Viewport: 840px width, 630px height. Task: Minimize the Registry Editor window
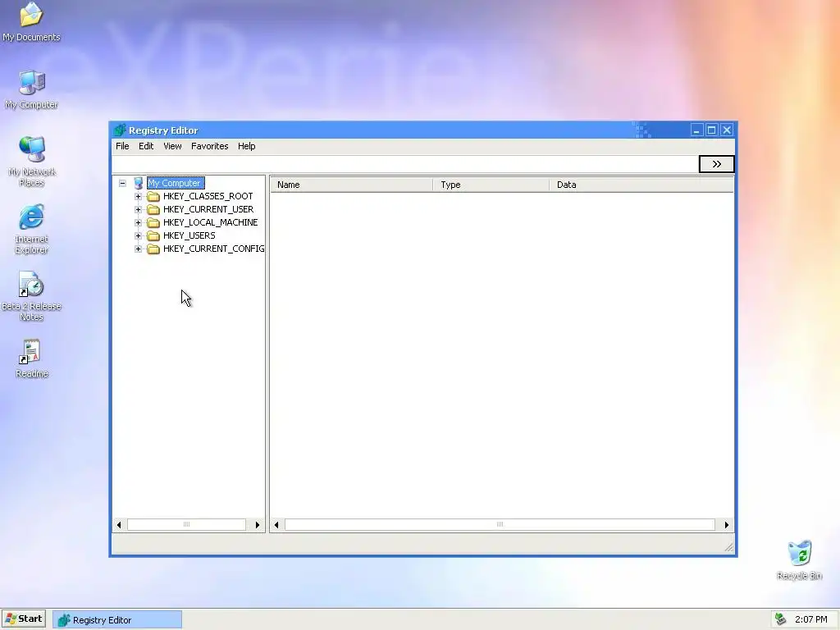click(696, 130)
